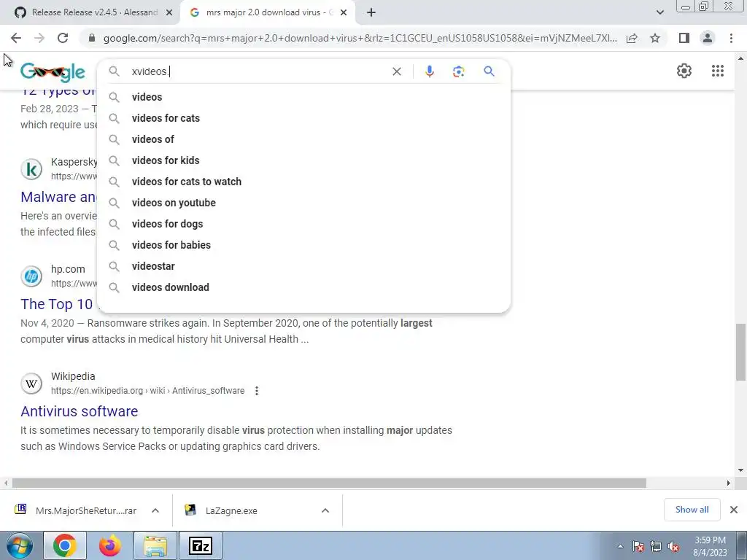Viewport: 747px width, 560px height.
Task: Click the horizontal scrollbar thumb
Action: point(329,483)
